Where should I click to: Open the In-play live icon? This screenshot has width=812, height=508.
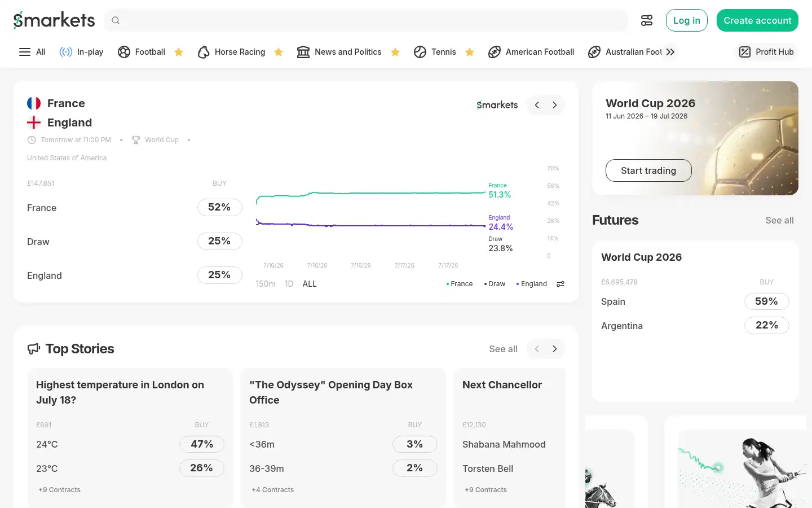66,52
